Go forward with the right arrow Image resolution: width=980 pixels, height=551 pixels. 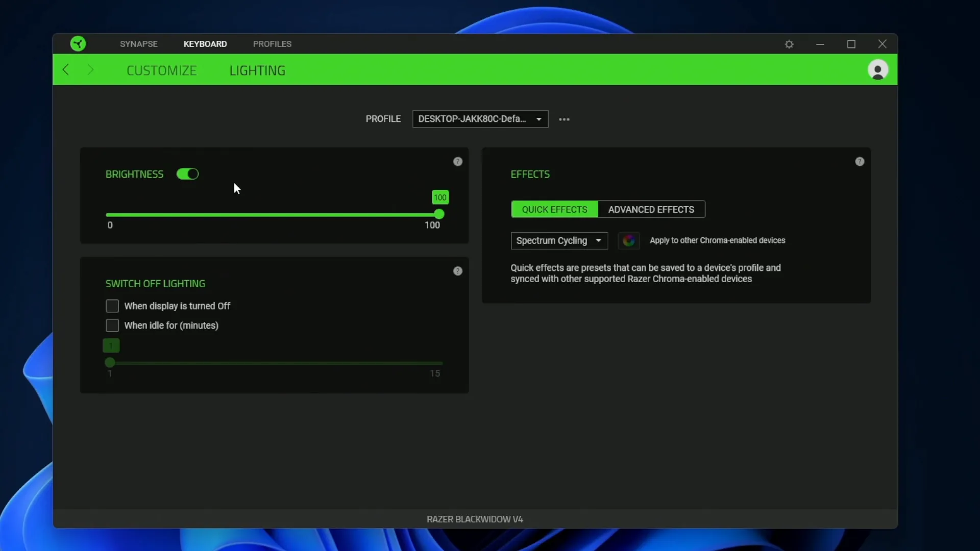pos(90,69)
